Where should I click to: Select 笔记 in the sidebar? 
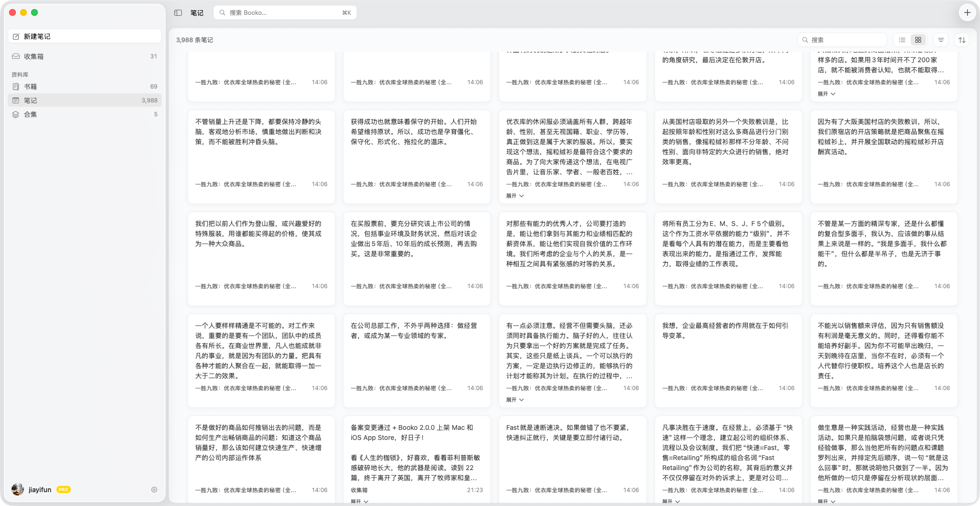click(85, 101)
